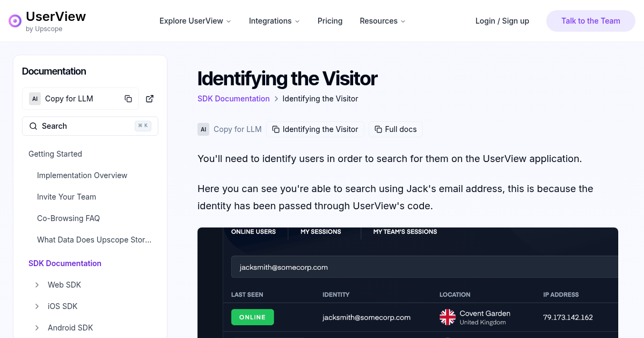Click UserView brand name text
Viewport: 644px width, 338px height.
(56, 17)
